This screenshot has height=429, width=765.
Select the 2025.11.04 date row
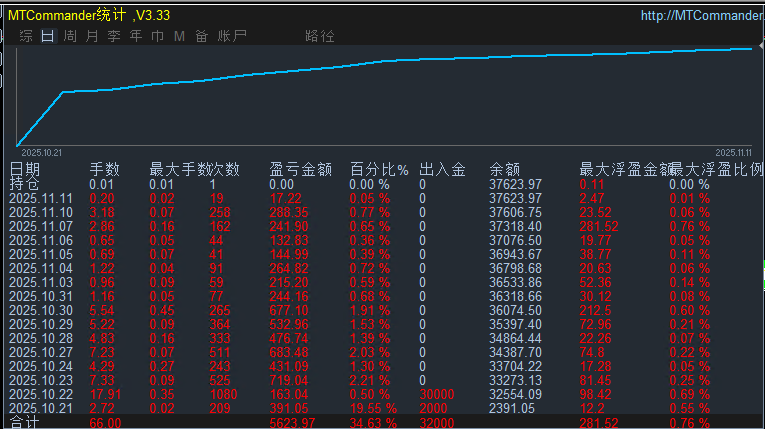[41, 268]
